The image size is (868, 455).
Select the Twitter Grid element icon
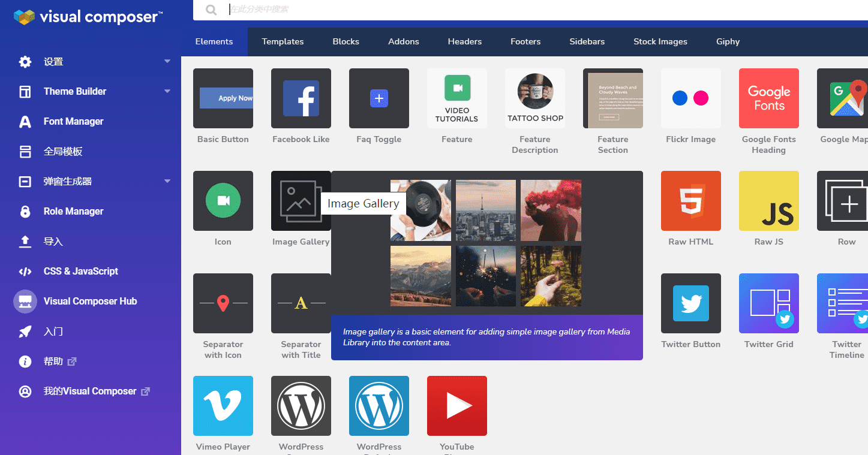769,303
